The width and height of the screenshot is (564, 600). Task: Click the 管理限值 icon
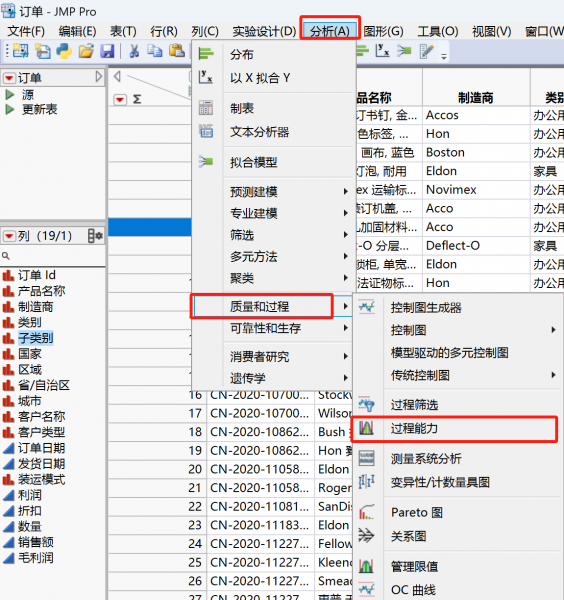click(367, 566)
